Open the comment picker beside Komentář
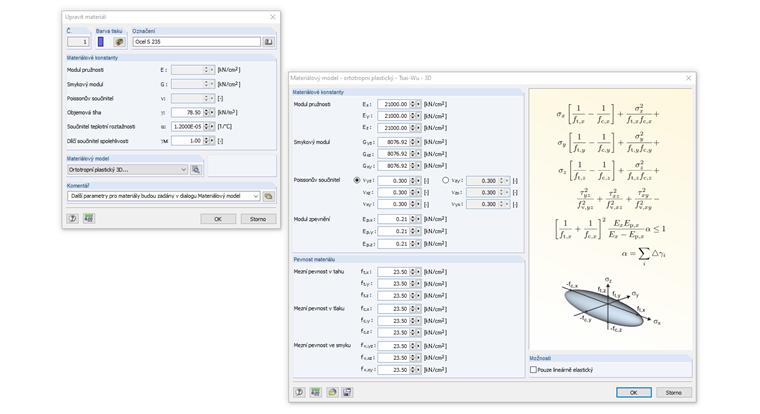This screenshot has height=414, width=760. click(269, 196)
